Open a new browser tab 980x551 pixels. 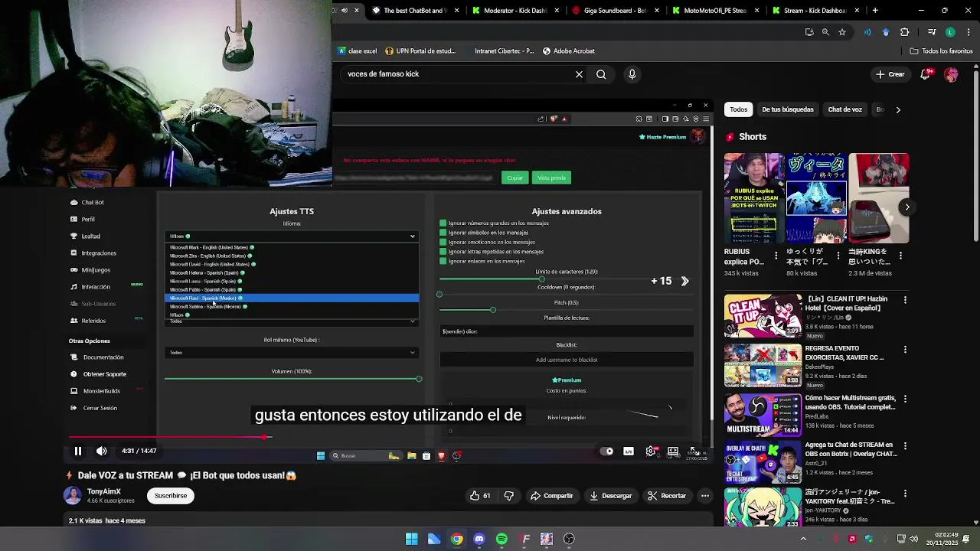875,11
